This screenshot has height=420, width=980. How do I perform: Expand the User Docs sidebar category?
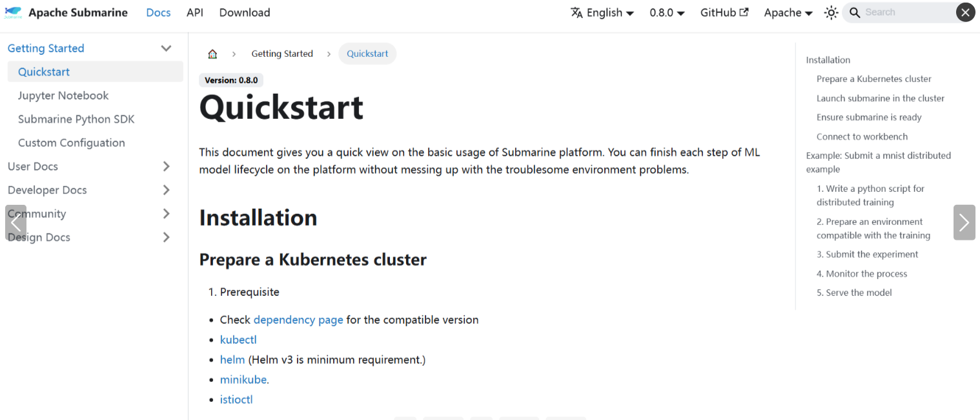tap(166, 167)
